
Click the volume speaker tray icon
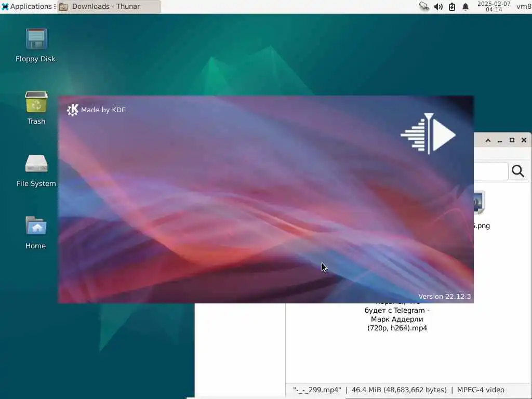pyautogui.click(x=438, y=6)
